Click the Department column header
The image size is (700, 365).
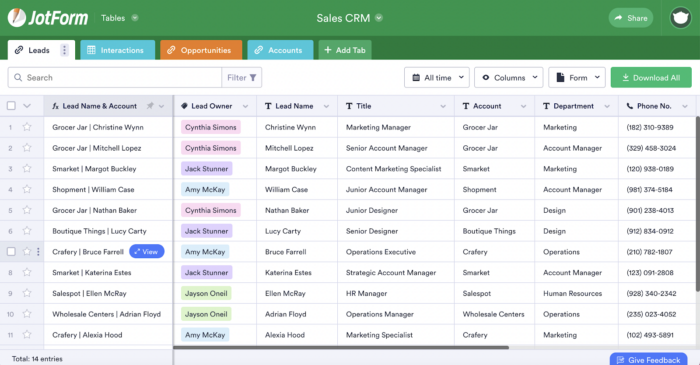click(577, 106)
